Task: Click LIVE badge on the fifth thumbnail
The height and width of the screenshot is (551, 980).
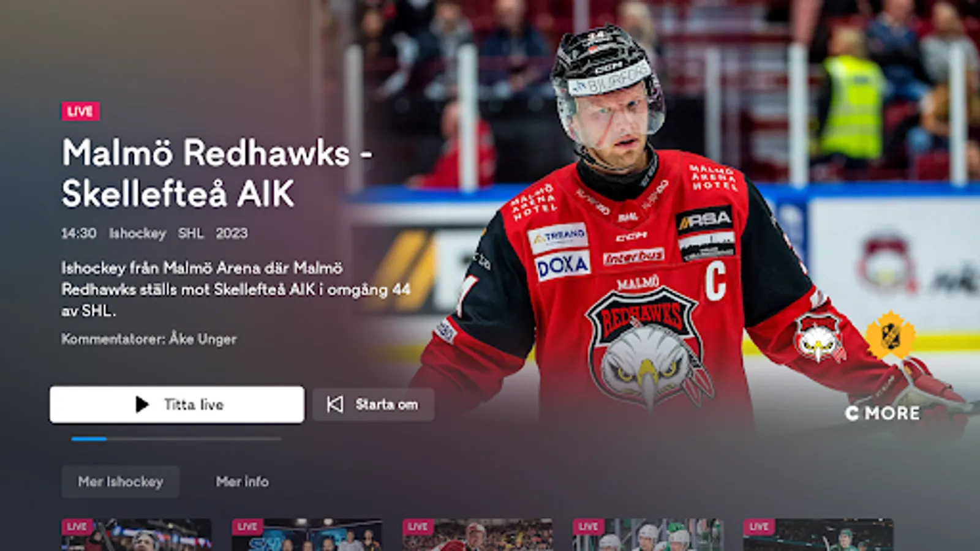Action: [759, 527]
